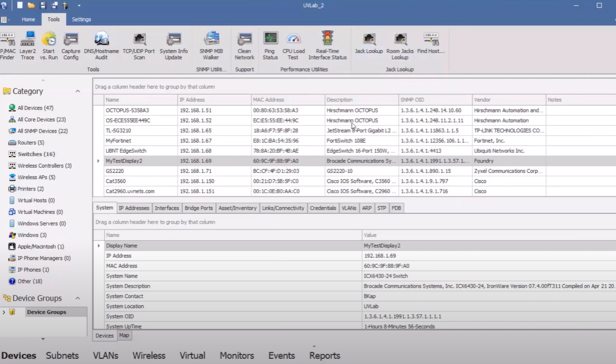This screenshot has width=616, height=364.
Task: Go to the Subnets section
Action: pyautogui.click(x=62, y=355)
